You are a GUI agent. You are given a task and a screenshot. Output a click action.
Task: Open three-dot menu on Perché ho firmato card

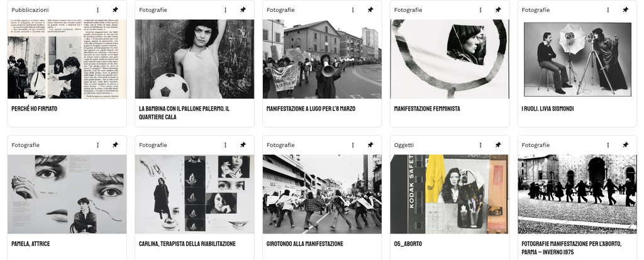point(97,10)
